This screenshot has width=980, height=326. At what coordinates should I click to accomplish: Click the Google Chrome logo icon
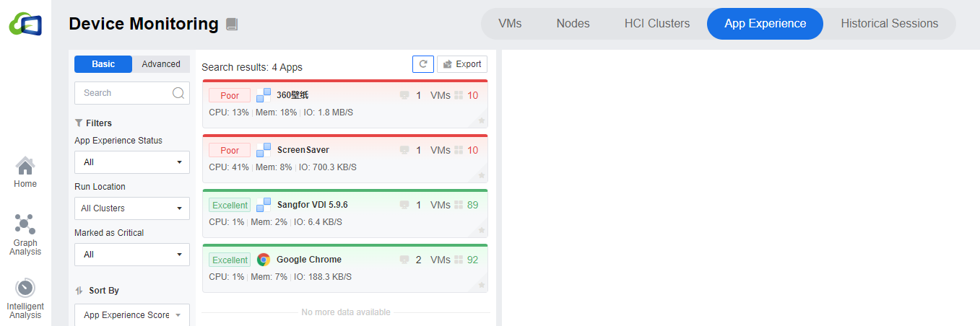(x=264, y=260)
